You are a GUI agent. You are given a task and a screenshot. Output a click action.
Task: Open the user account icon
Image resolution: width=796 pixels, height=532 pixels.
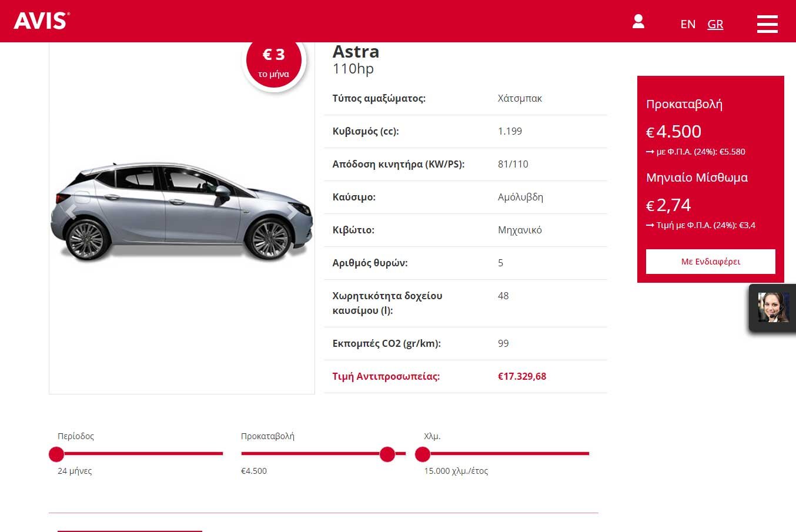click(x=638, y=22)
